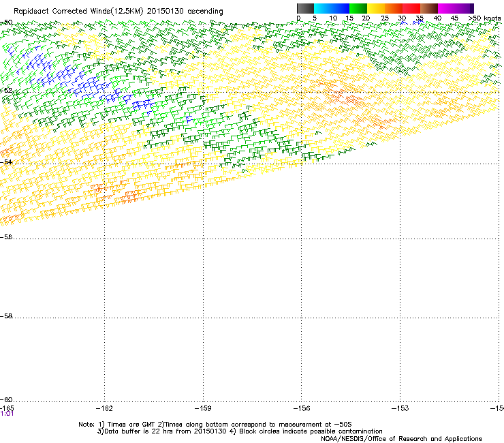Click the -56 latitude axis label
This screenshot has height=443, width=504.
6,237
